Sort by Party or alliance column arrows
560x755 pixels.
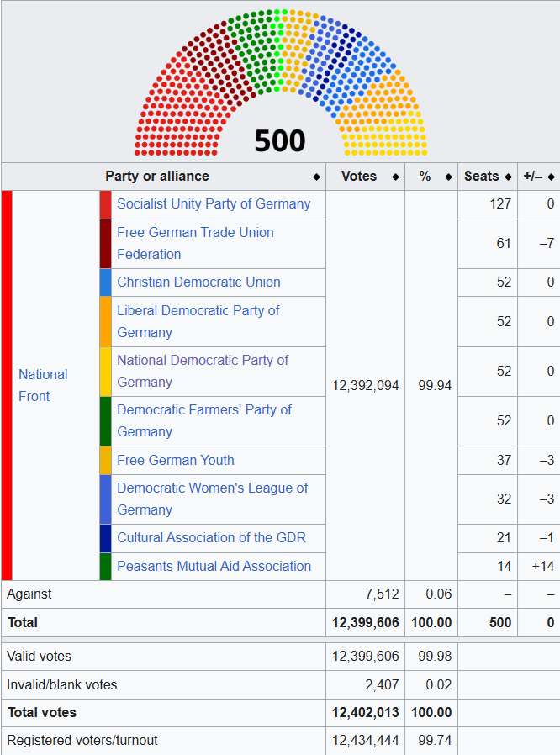click(x=316, y=177)
